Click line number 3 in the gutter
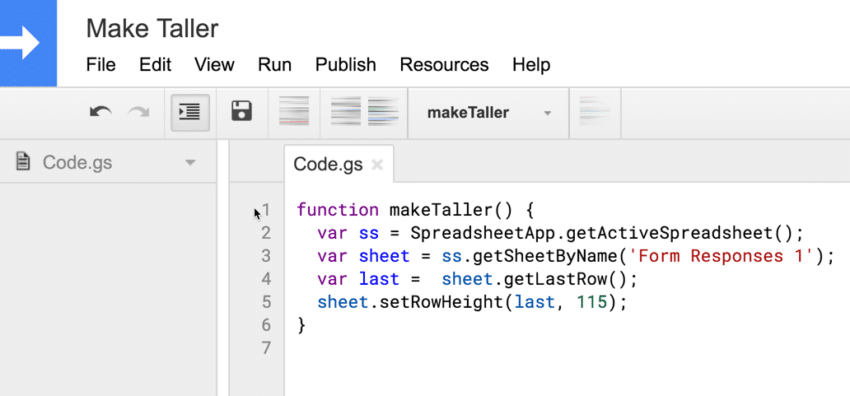 (x=266, y=256)
